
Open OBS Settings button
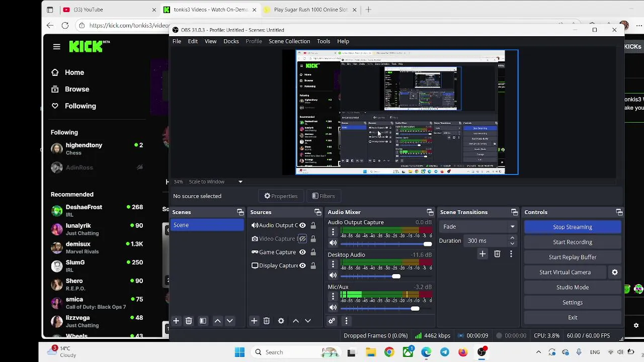(573, 302)
